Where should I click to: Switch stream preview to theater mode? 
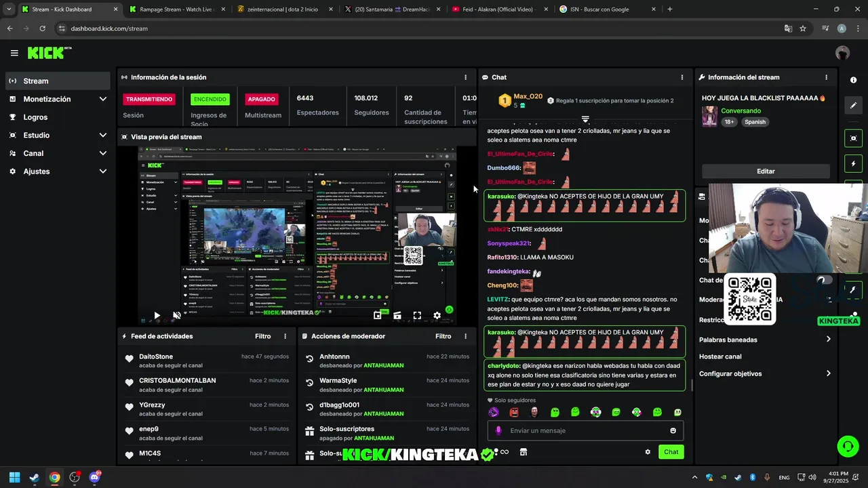coord(397,315)
